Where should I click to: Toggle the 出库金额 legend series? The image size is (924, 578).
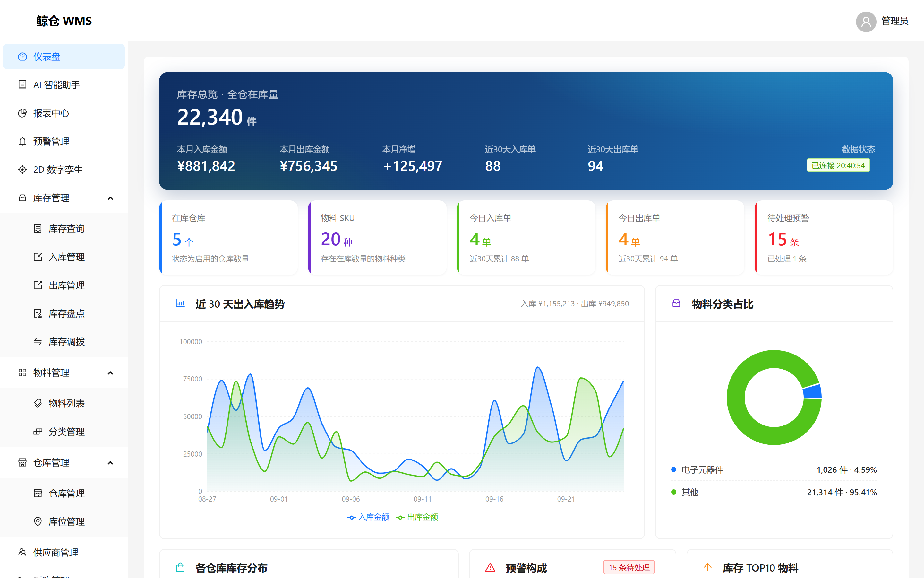pyautogui.click(x=417, y=517)
